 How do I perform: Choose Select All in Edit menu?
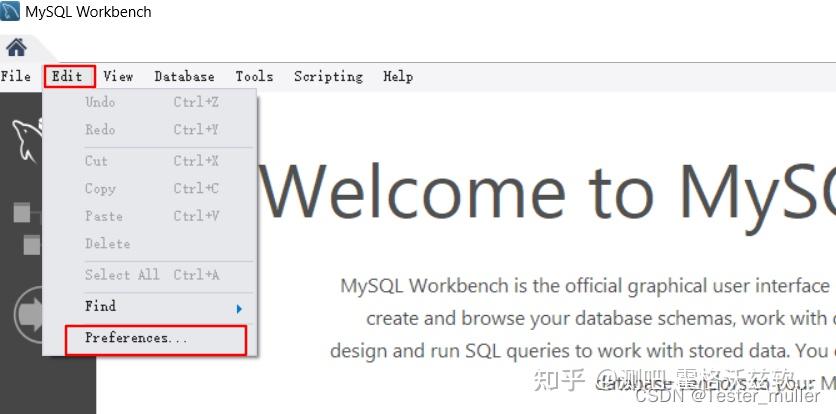[150, 275]
